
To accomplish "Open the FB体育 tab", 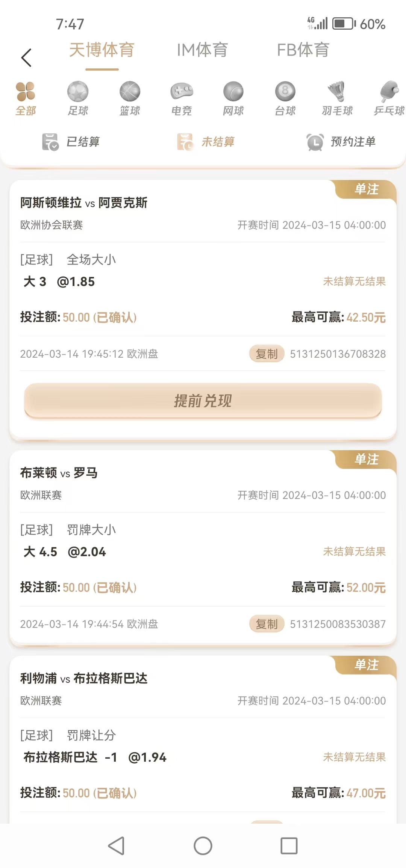I will (x=303, y=50).
